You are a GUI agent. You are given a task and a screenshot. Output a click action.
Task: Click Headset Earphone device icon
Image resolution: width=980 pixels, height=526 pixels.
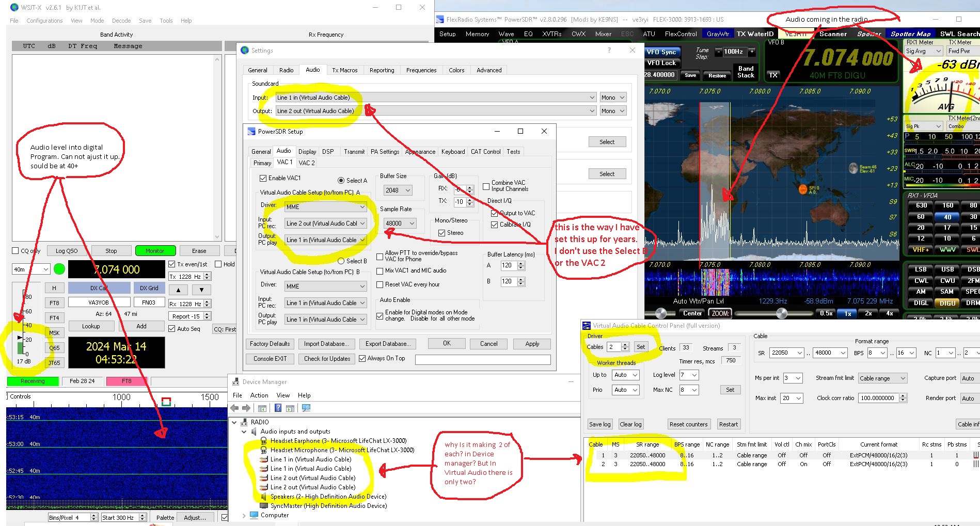pos(264,441)
